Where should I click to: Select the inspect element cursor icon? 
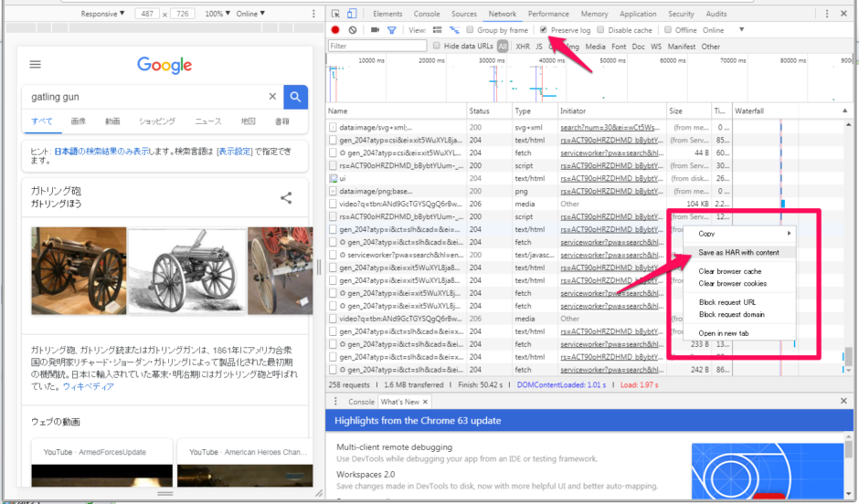[335, 14]
